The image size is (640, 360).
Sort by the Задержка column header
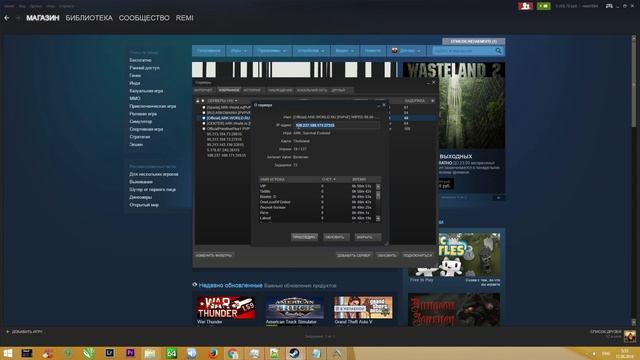[415, 100]
